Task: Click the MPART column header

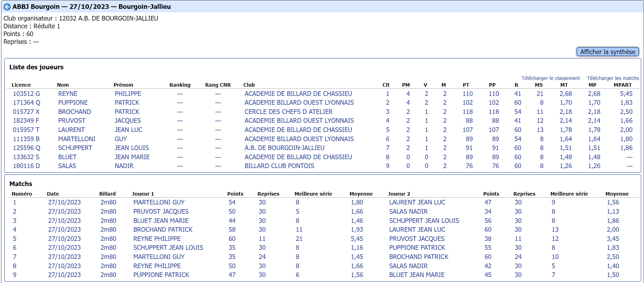Action: 623,85
